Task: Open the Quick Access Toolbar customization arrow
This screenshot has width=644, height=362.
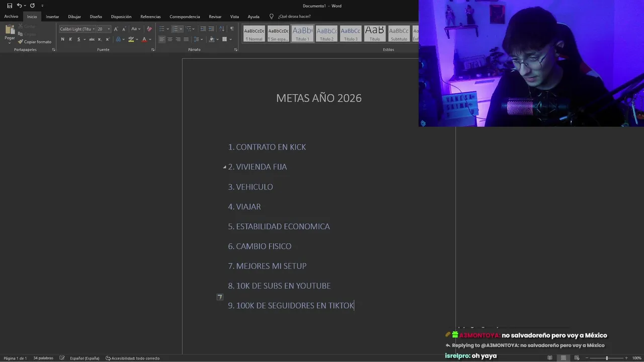Action: point(42,6)
